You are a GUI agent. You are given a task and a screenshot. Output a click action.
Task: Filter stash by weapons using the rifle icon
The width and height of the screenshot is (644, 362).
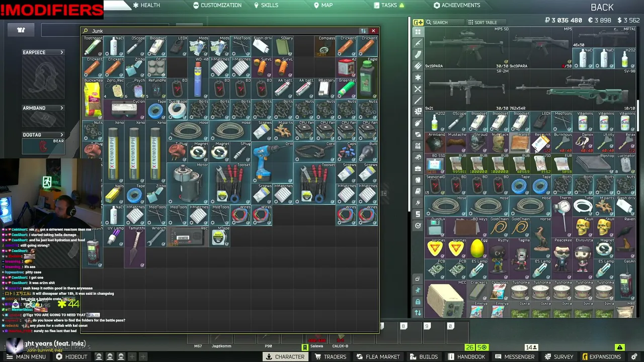(418, 43)
